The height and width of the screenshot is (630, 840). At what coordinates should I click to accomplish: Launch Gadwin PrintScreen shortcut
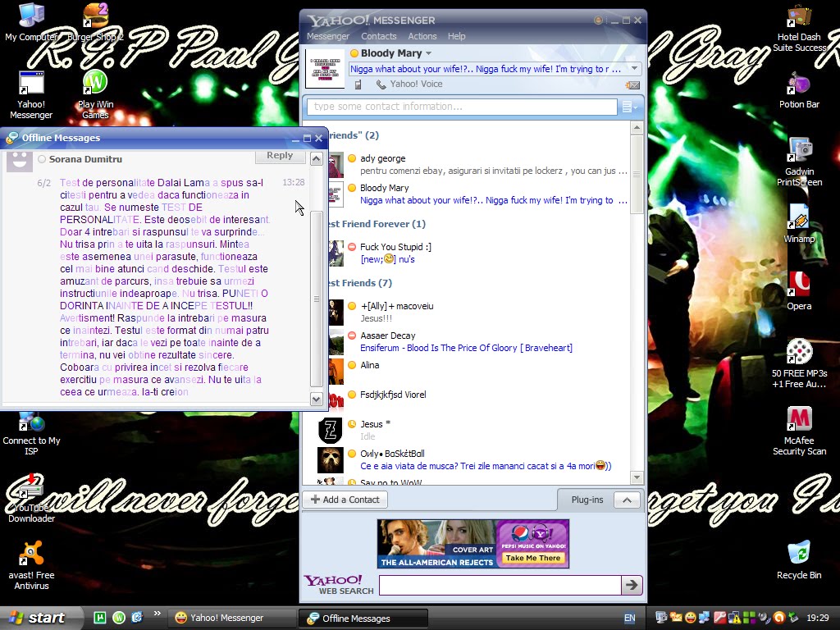tap(799, 162)
